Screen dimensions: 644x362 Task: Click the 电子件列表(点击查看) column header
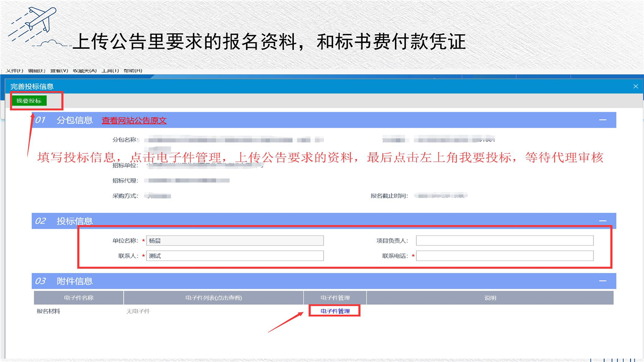click(213, 298)
